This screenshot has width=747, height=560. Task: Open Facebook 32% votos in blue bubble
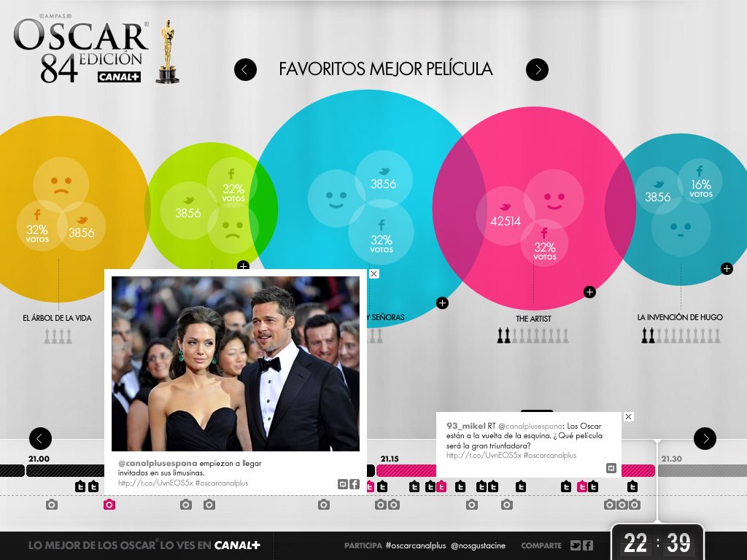[x=381, y=233]
